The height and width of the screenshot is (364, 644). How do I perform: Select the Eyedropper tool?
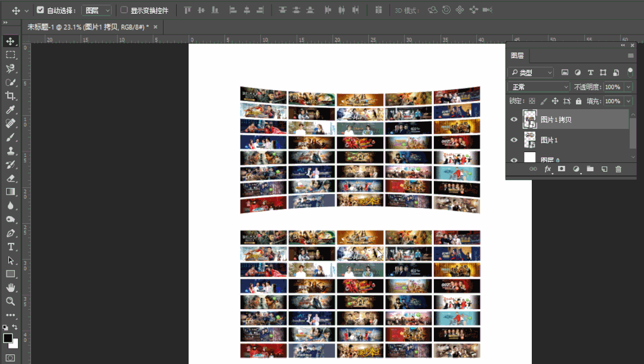click(x=11, y=109)
